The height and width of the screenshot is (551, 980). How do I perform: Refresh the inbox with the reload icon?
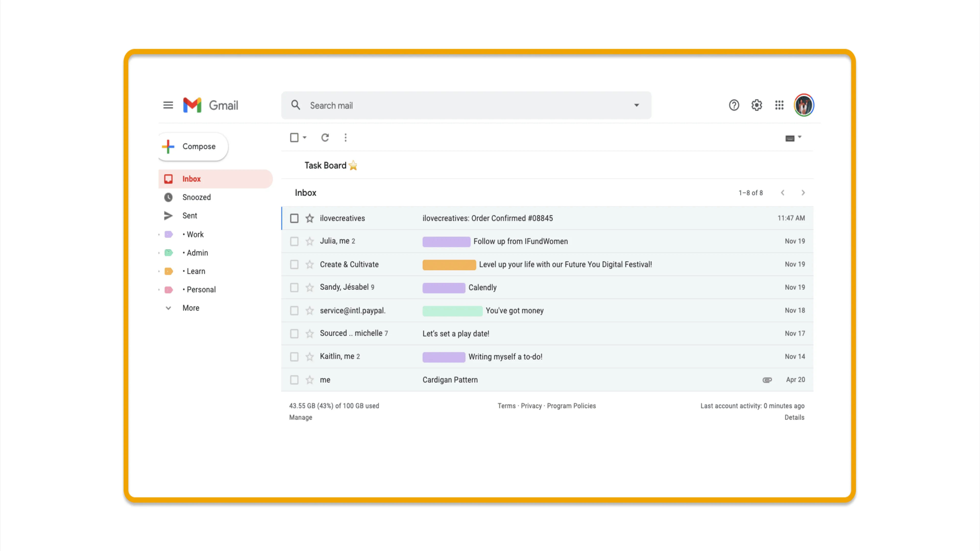point(325,137)
